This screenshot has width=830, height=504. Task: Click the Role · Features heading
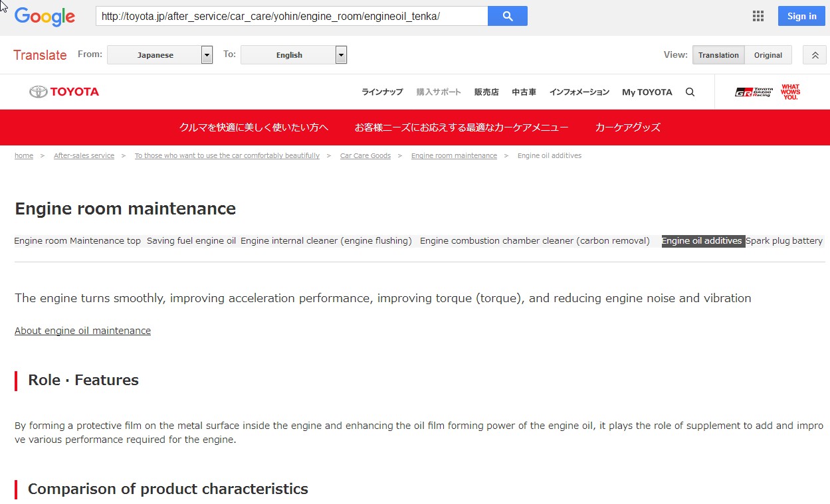83,380
